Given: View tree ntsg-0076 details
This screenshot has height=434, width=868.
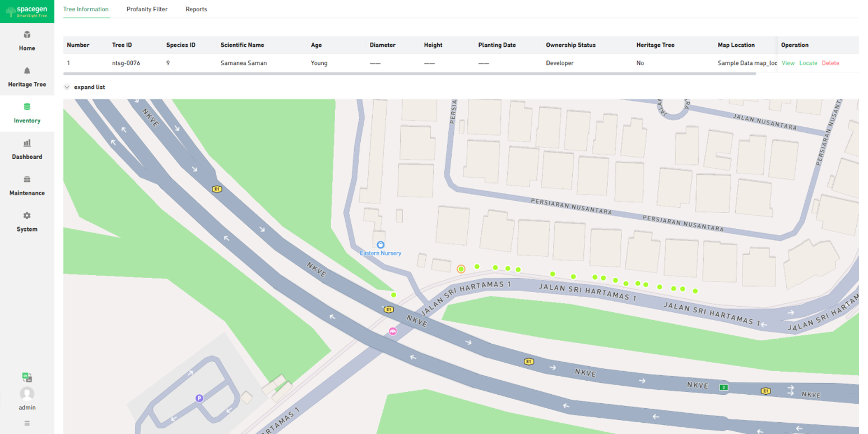Looking at the screenshot, I should click(x=788, y=63).
